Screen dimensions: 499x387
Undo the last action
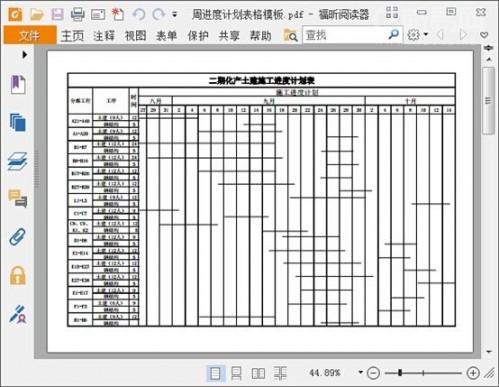[139, 14]
